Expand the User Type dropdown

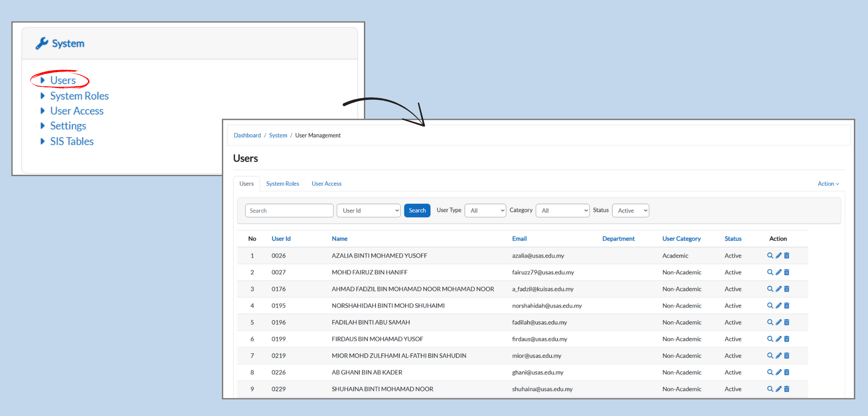pyautogui.click(x=485, y=211)
